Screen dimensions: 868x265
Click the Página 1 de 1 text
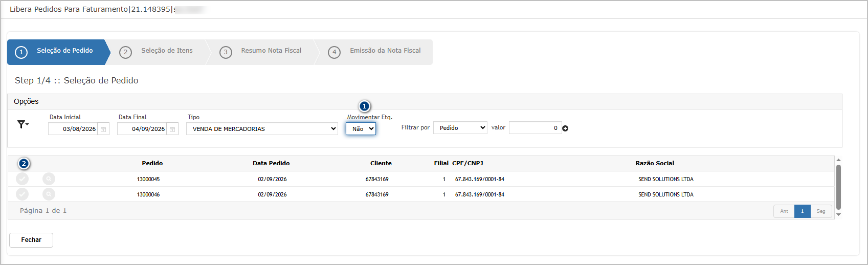pyautogui.click(x=43, y=211)
